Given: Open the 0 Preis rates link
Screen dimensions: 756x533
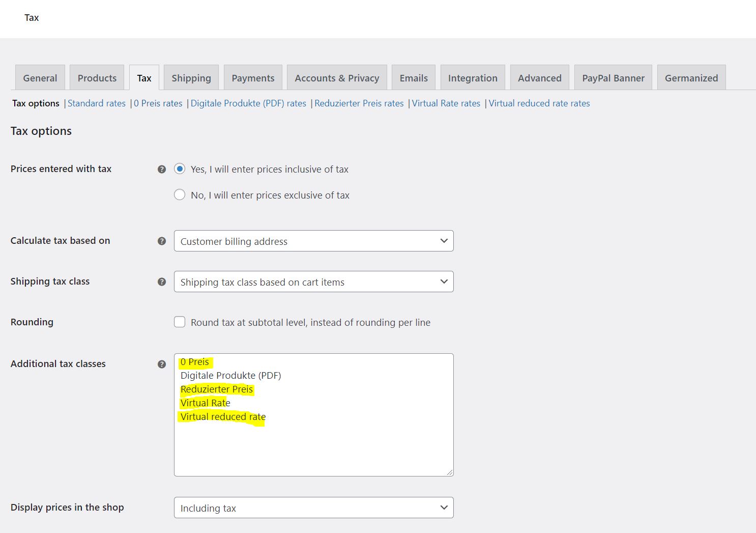Looking at the screenshot, I should 158,103.
